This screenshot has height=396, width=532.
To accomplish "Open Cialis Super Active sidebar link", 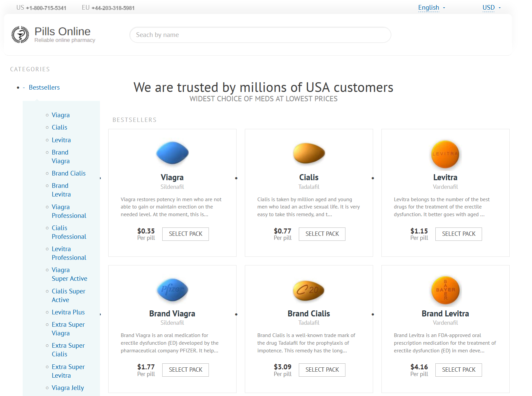I will (x=68, y=295).
